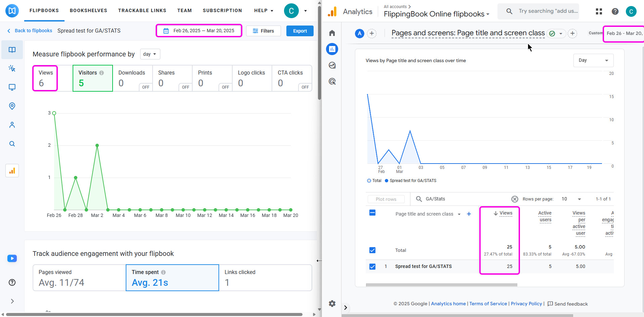
Task: Click the Time spent info icon
Action: click(163, 272)
